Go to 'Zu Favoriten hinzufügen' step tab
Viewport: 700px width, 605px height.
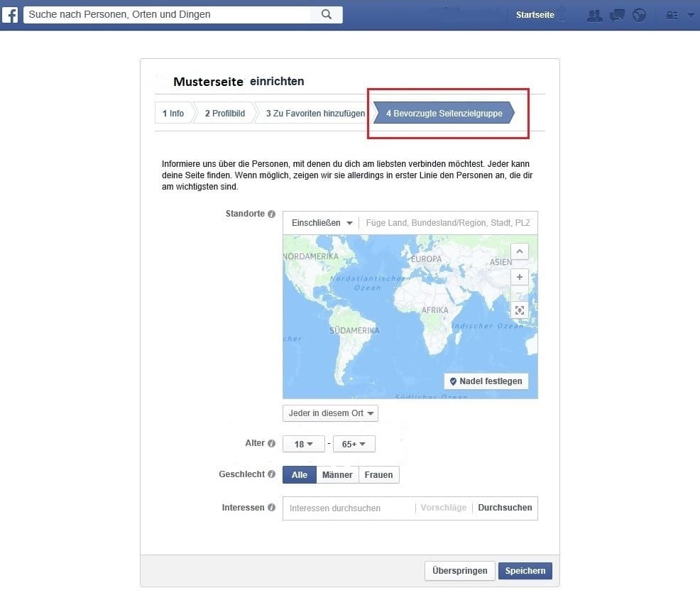[x=315, y=114]
